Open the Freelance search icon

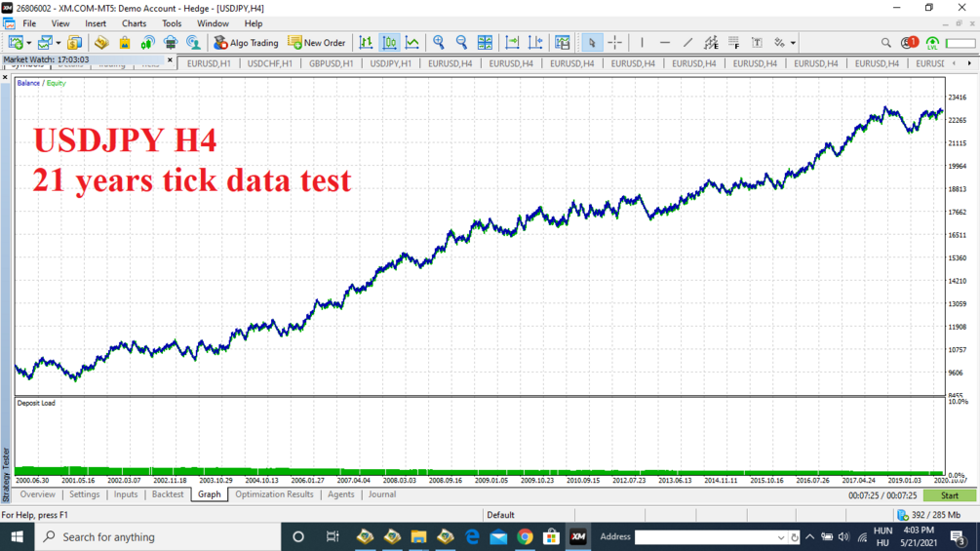pyautogui.click(x=194, y=43)
